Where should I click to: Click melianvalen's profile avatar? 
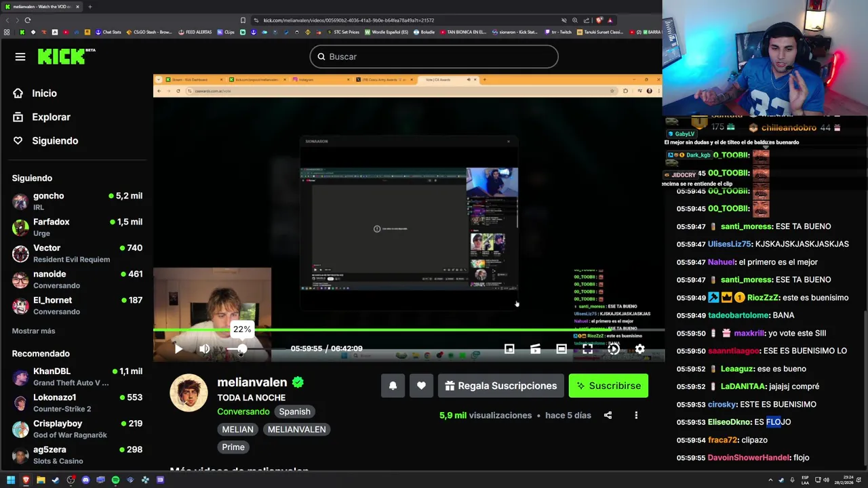coord(189,392)
